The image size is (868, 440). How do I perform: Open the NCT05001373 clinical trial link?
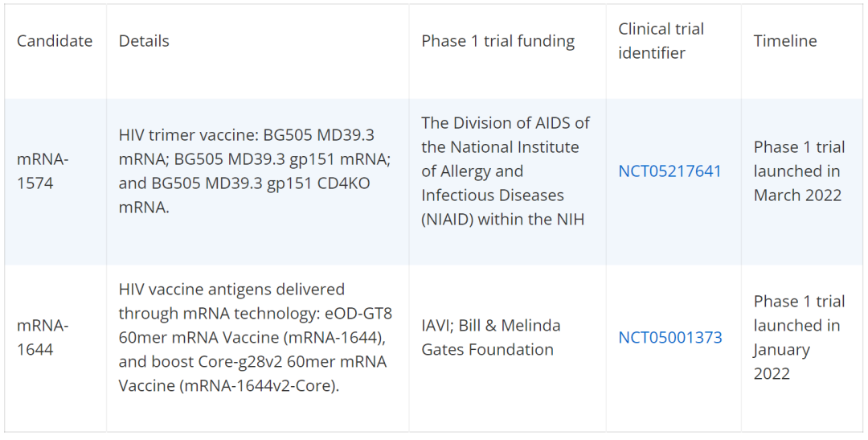pos(669,338)
